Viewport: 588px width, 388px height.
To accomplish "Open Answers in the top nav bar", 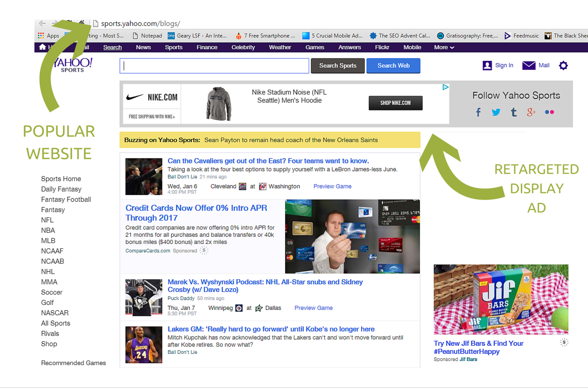I will click(349, 47).
